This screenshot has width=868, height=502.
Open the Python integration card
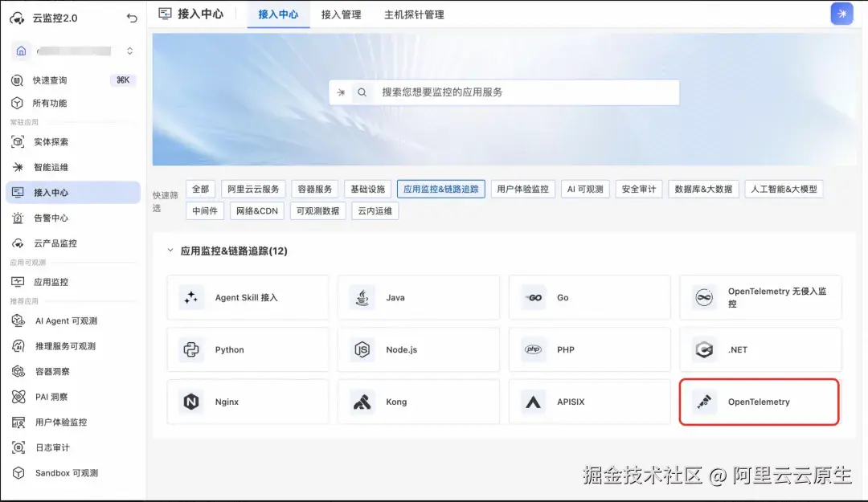(x=248, y=350)
